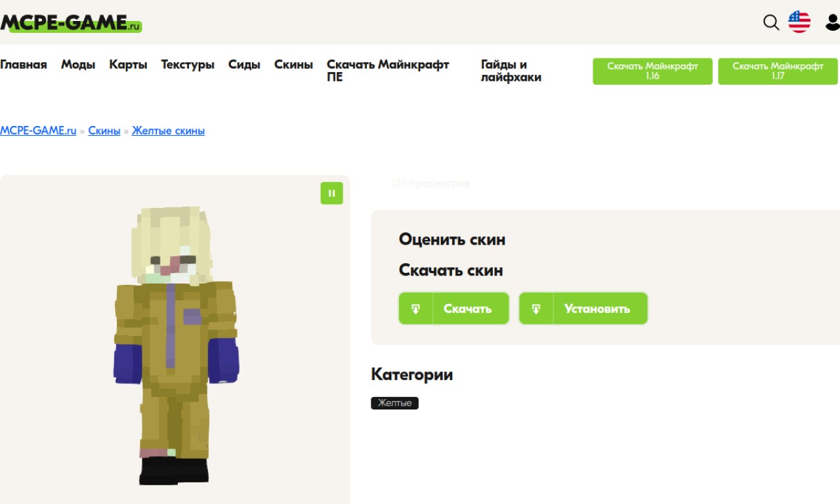Click Желтые скины breadcrumb link
The height and width of the screenshot is (504, 840).
point(168,131)
